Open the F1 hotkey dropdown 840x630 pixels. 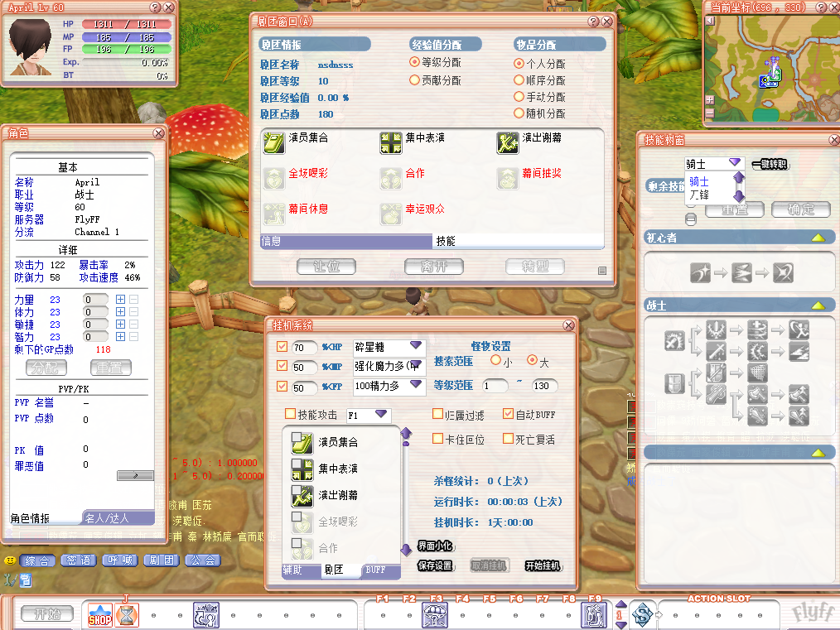(381, 414)
